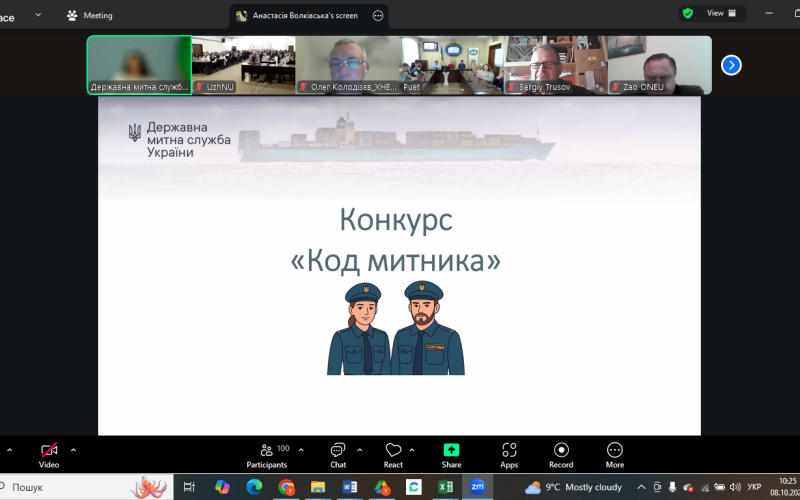Select Sergiy Trusov's video thumbnail
The height and width of the screenshot is (500, 800).
pyautogui.click(x=555, y=65)
